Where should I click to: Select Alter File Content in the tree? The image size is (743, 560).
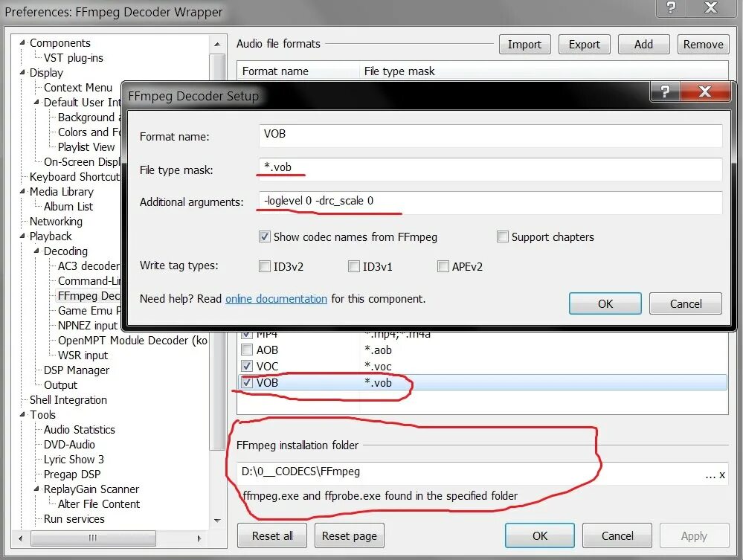[99, 504]
